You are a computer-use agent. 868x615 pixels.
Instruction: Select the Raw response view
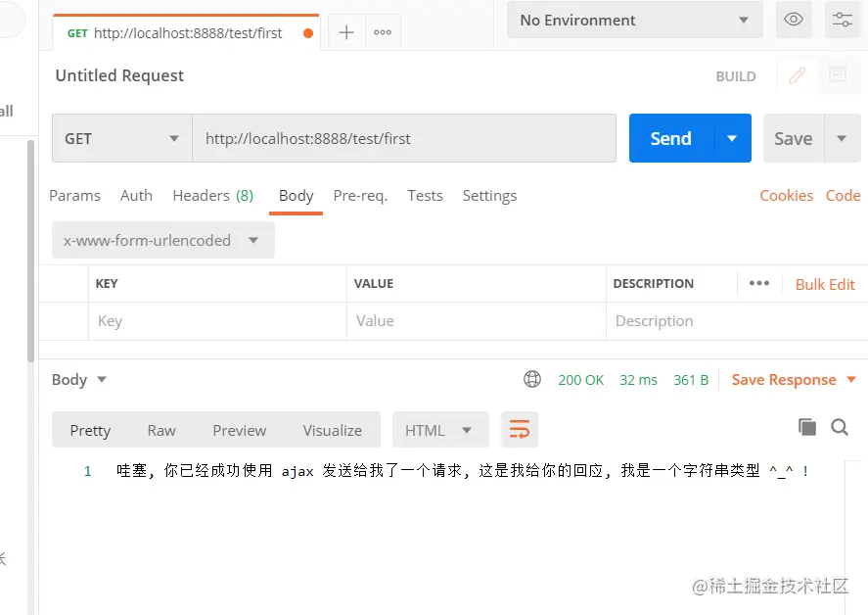coord(161,431)
